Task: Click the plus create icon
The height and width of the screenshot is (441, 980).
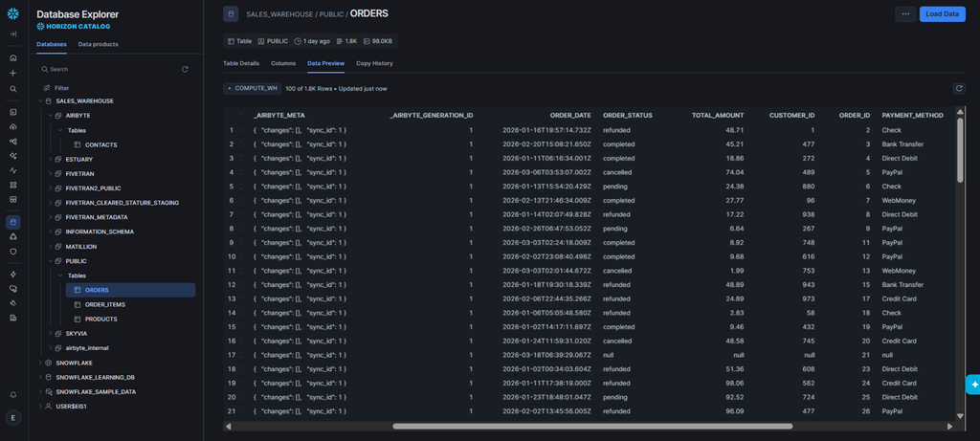Action: click(13, 73)
